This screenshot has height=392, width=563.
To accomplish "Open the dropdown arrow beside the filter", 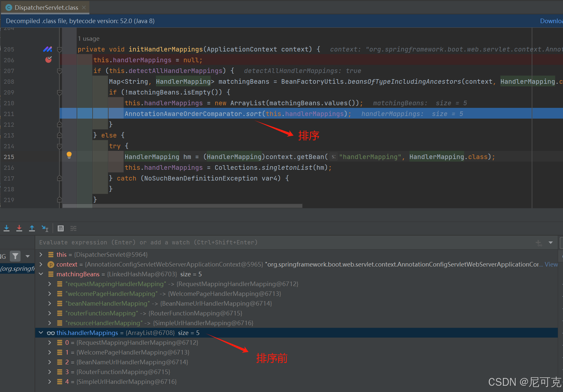I will pos(28,256).
